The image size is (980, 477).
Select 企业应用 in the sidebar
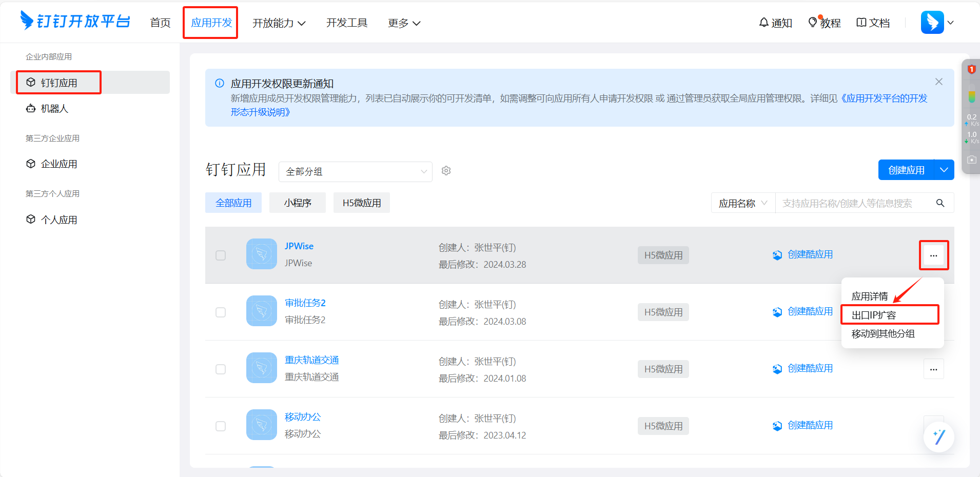[x=90, y=164]
